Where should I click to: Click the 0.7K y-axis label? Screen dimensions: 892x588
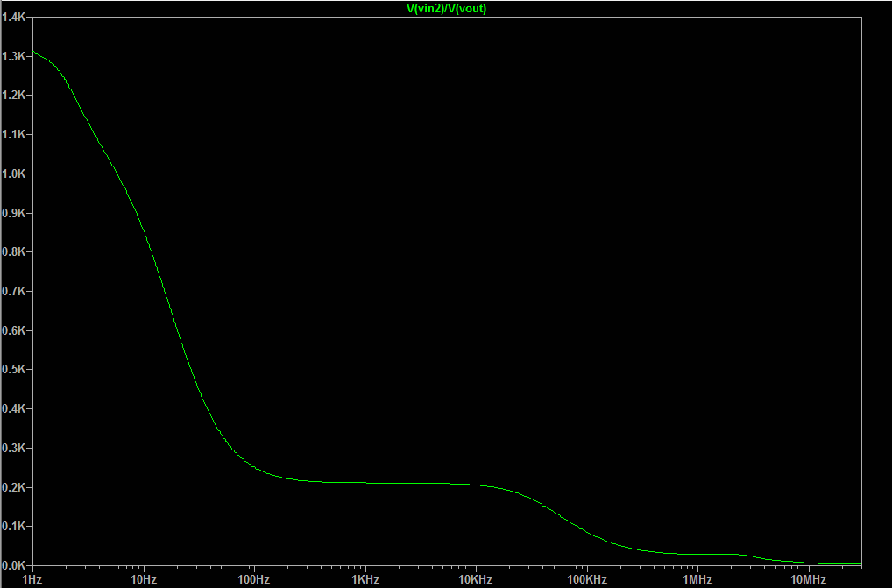tap(14, 291)
